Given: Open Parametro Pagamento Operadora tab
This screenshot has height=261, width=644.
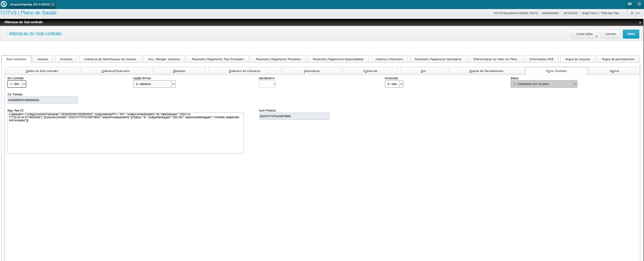Looking at the screenshot, I should click(x=438, y=59).
